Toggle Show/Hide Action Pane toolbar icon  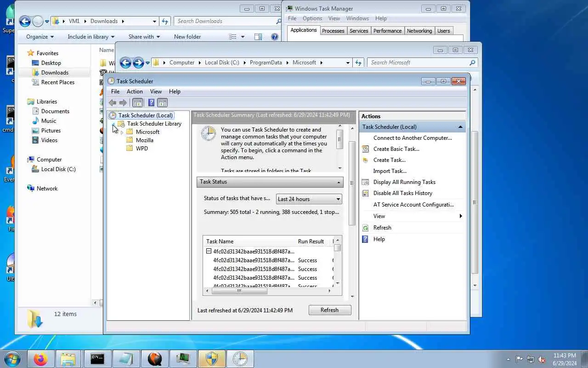[162, 103]
